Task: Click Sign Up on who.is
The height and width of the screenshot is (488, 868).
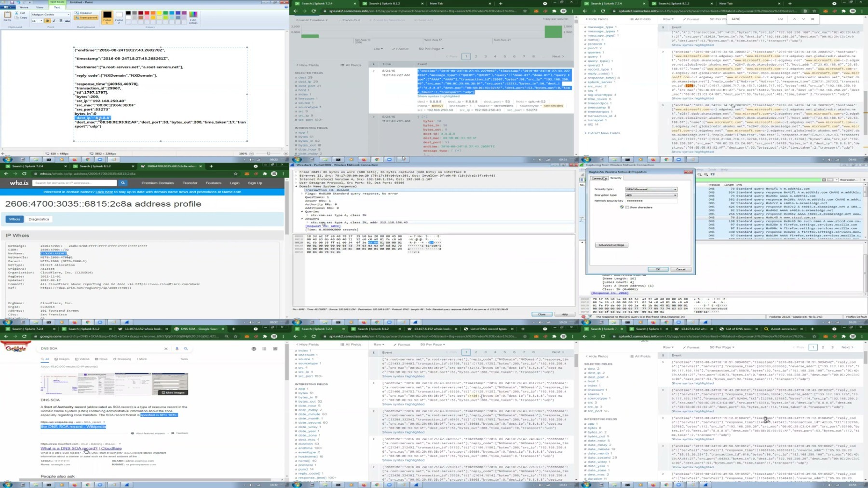Action: click(x=255, y=183)
